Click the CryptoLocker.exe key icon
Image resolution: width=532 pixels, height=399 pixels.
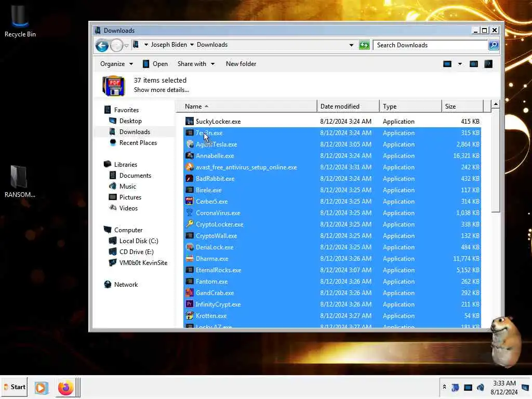[x=189, y=224]
